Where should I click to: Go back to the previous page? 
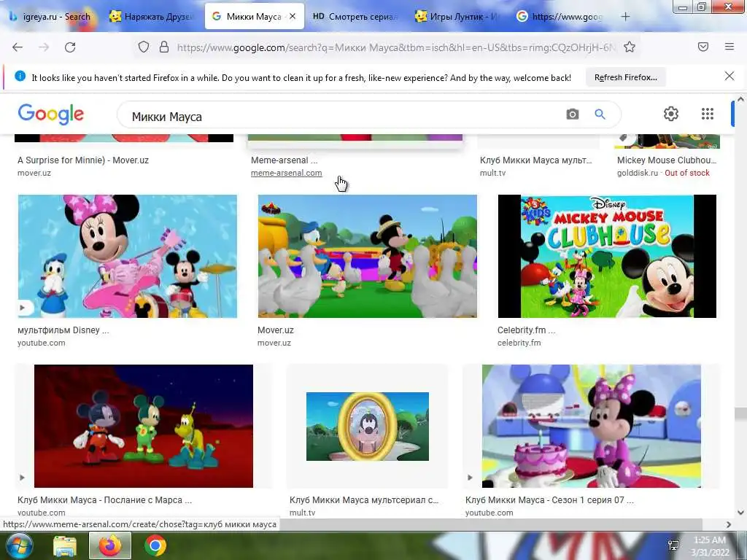pos(18,47)
